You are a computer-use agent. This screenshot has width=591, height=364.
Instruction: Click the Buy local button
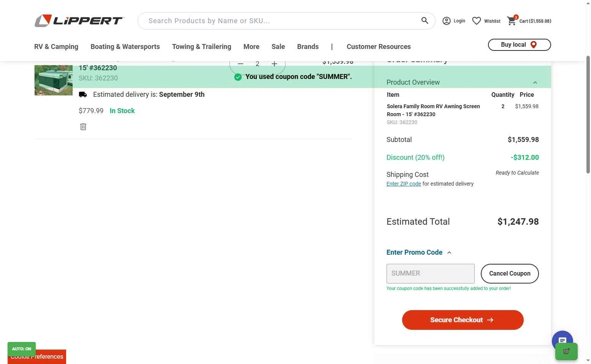point(519,45)
